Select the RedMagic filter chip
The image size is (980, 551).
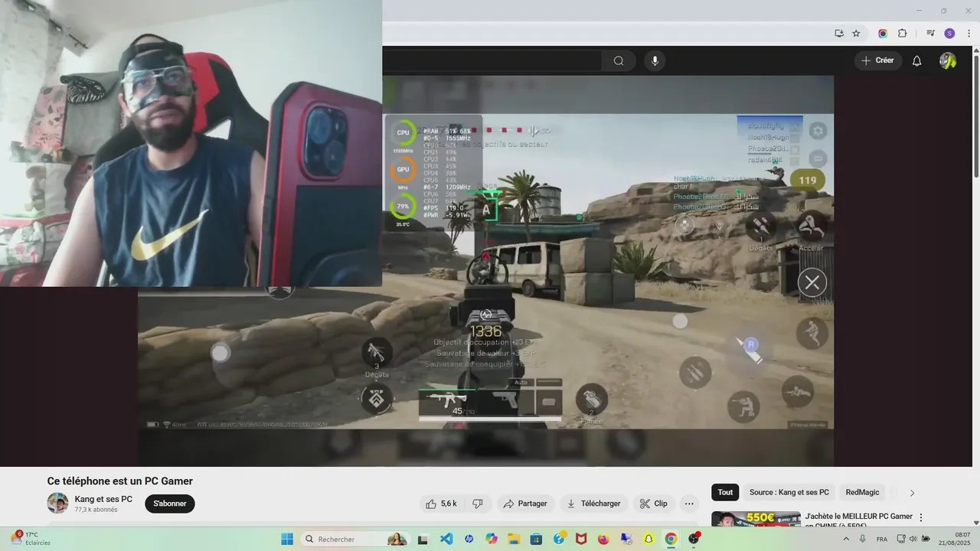click(862, 492)
